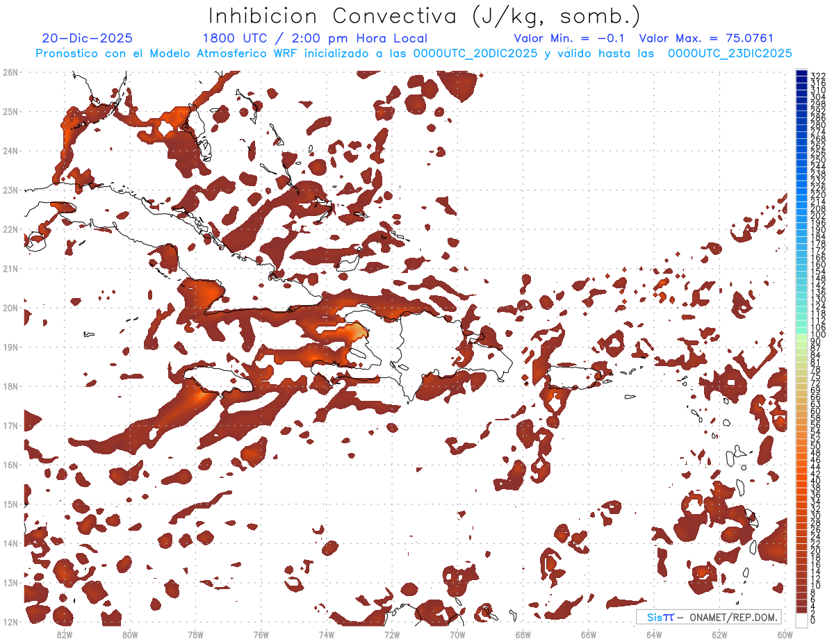Click the 13N latitude label
834x644 pixels.
(10, 582)
